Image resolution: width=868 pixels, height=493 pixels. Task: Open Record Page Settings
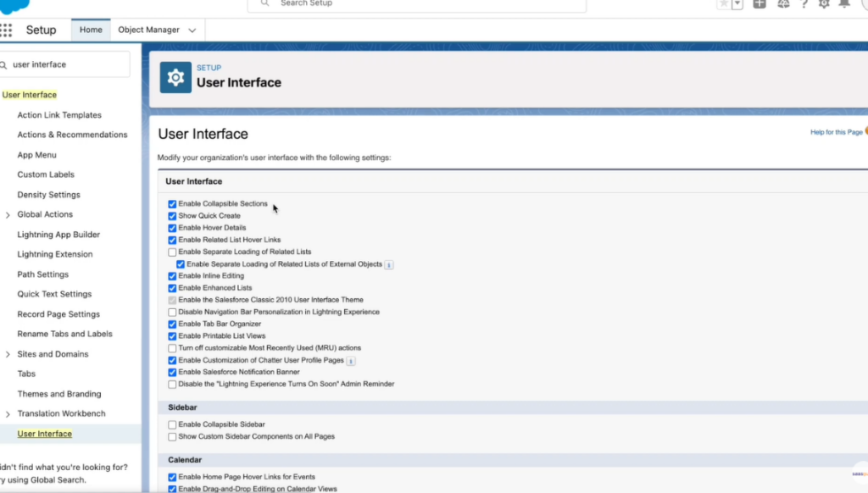[58, 314]
